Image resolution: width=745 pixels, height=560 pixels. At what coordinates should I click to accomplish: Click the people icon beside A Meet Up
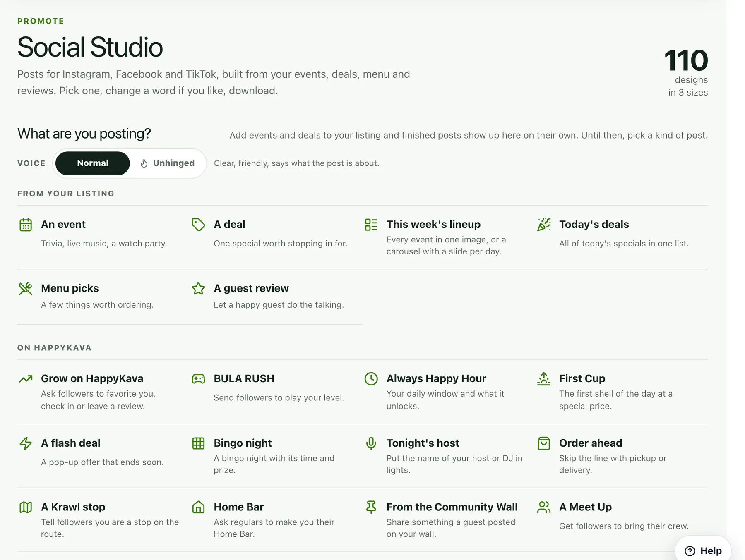(544, 507)
